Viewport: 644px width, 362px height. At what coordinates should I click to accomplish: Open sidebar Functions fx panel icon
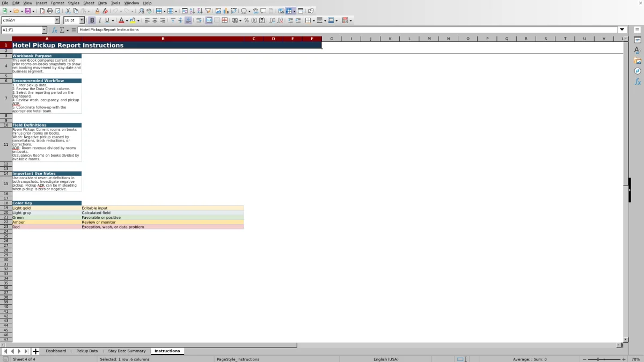click(x=638, y=82)
